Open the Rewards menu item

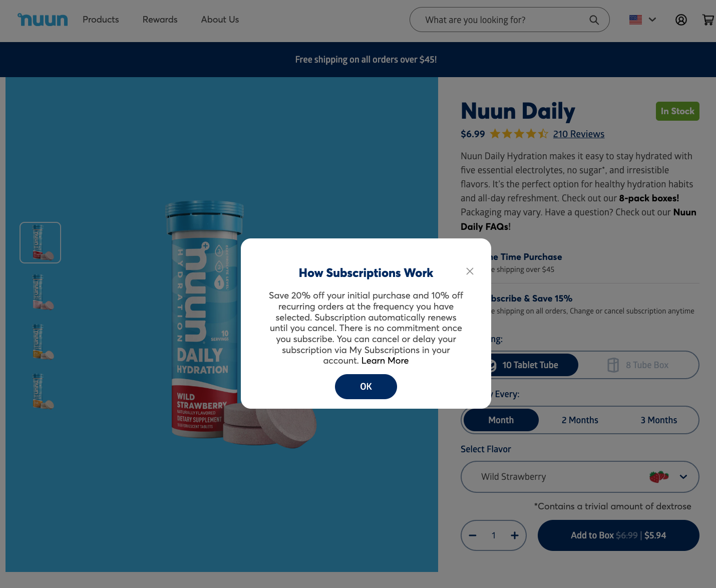[160, 20]
